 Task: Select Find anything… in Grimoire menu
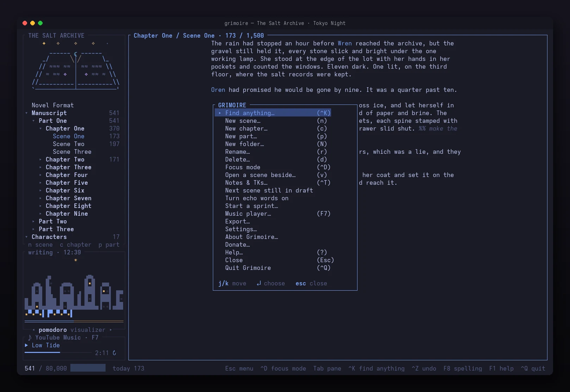tap(273, 113)
